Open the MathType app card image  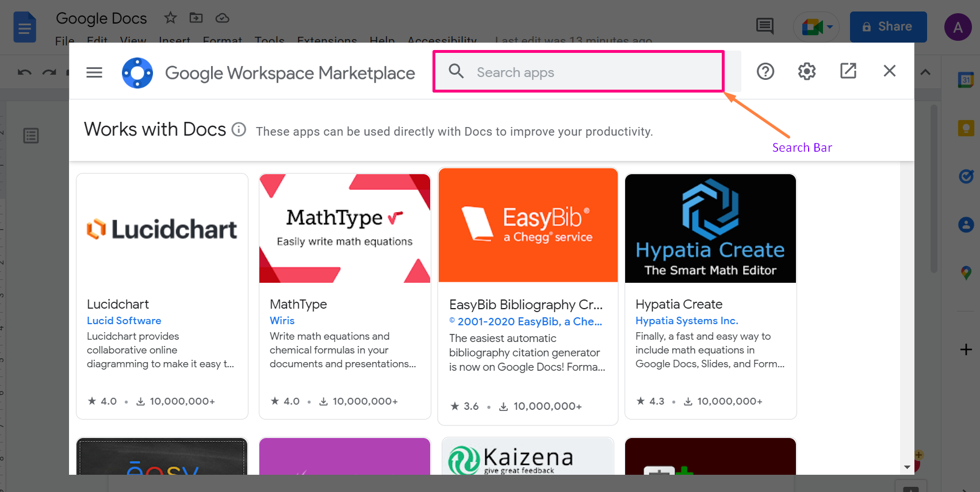point(344,228)
